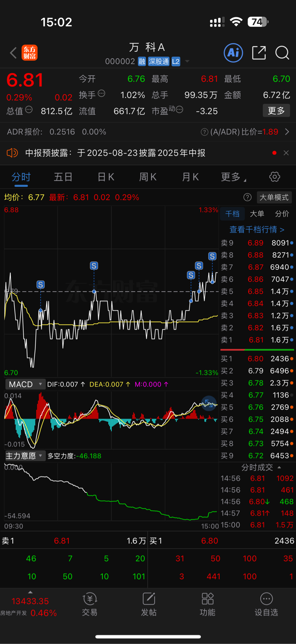Tap the expand chart icon on MACD

pyautogui.click(x=209, y=404)
